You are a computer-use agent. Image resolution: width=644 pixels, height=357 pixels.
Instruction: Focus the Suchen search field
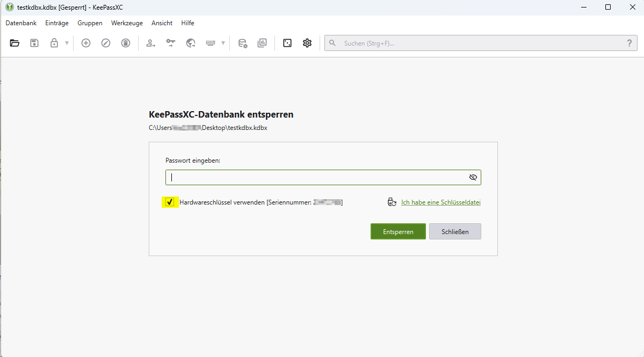481,43
